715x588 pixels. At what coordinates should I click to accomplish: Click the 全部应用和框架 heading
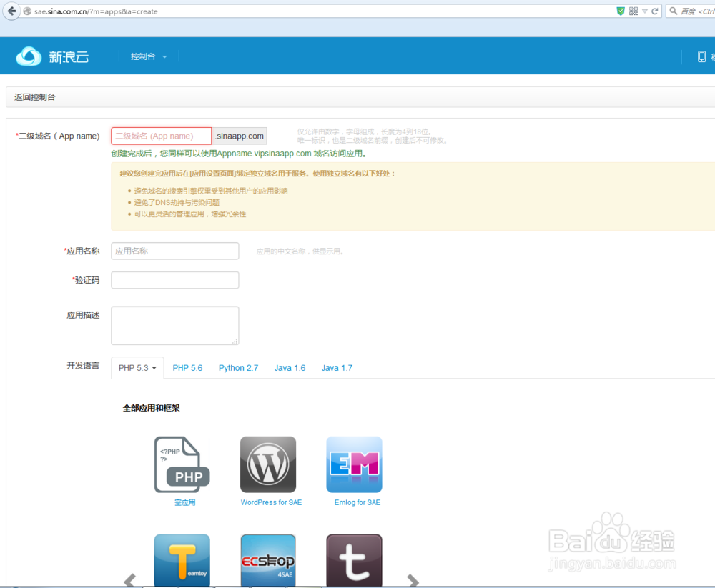[x=152, y=408]
